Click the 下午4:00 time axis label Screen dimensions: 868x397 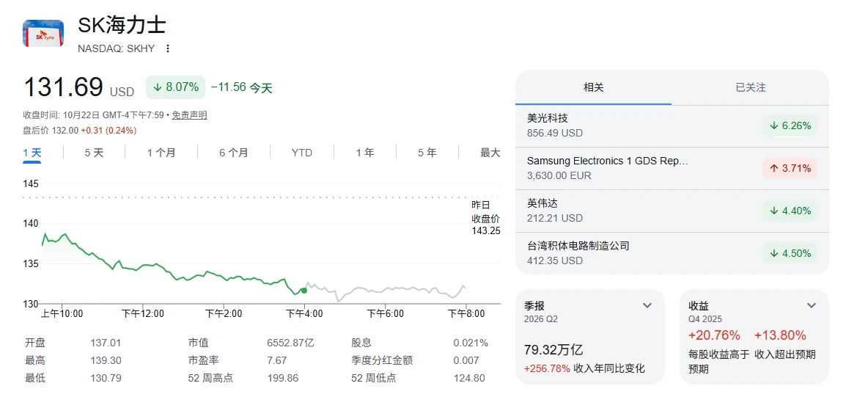[304, 314]
